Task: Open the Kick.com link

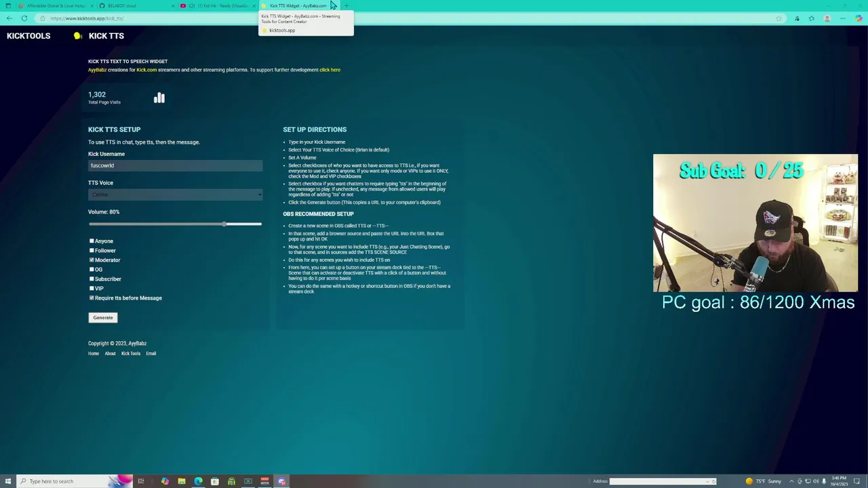Action: [x=146, y=70]
